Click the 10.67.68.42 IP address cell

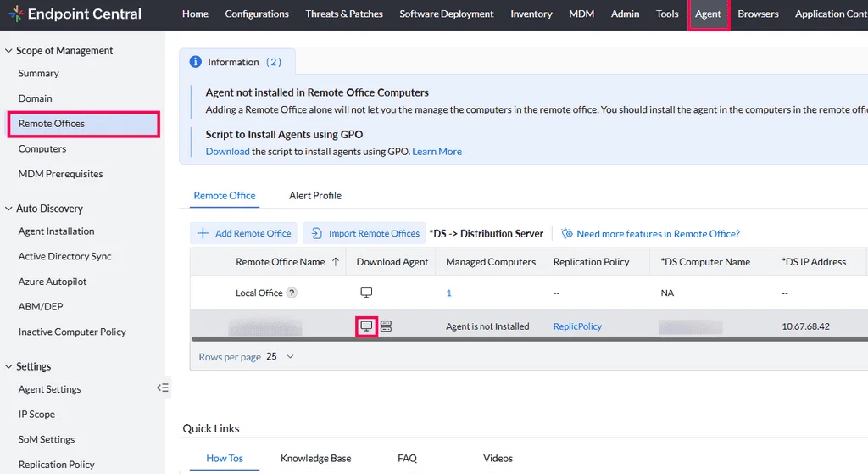pyautogui.click(x=805, y=326)
